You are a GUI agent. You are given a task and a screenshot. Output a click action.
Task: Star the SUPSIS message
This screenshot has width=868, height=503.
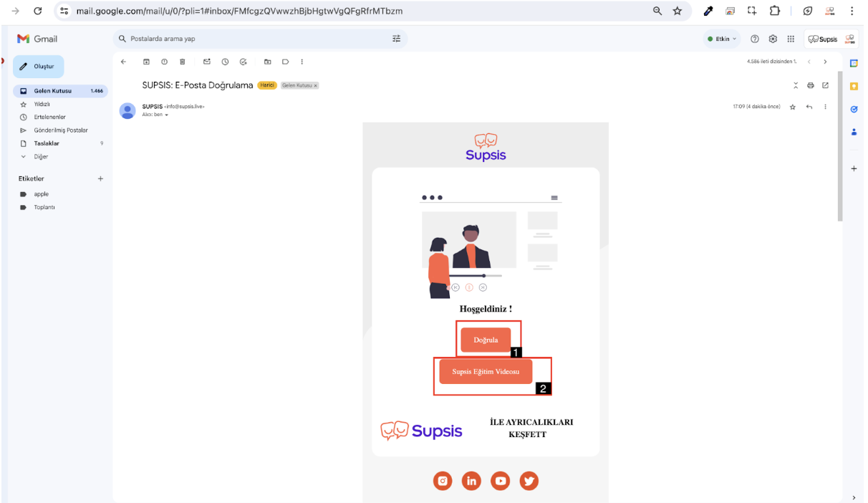point(793,107)
